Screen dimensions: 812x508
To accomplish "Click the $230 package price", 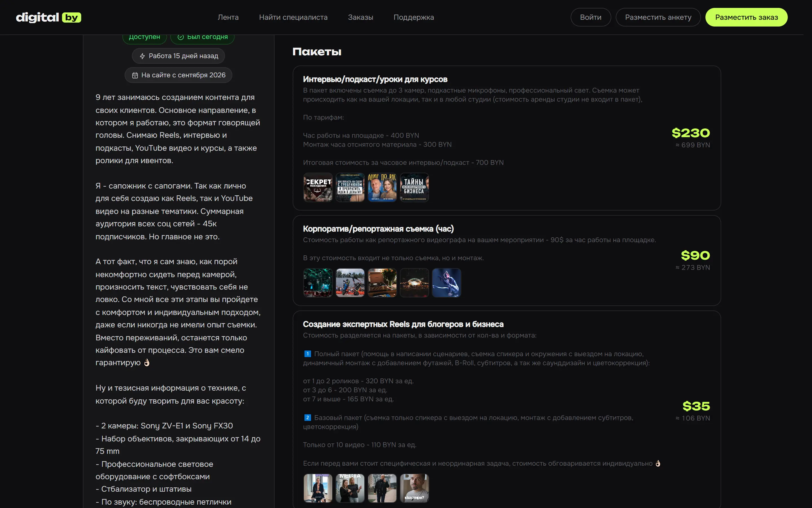I will (x=690, y=133).
